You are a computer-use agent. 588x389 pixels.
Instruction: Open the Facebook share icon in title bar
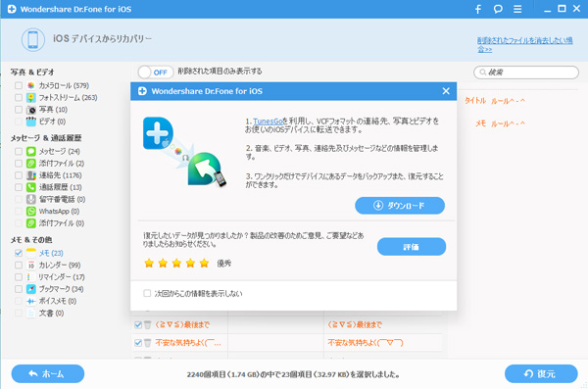478,9
